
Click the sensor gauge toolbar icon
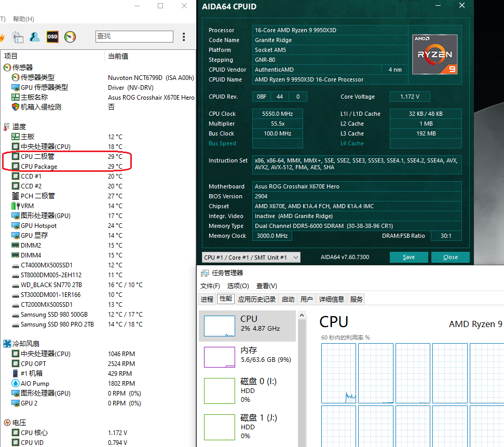click(70, 37)
